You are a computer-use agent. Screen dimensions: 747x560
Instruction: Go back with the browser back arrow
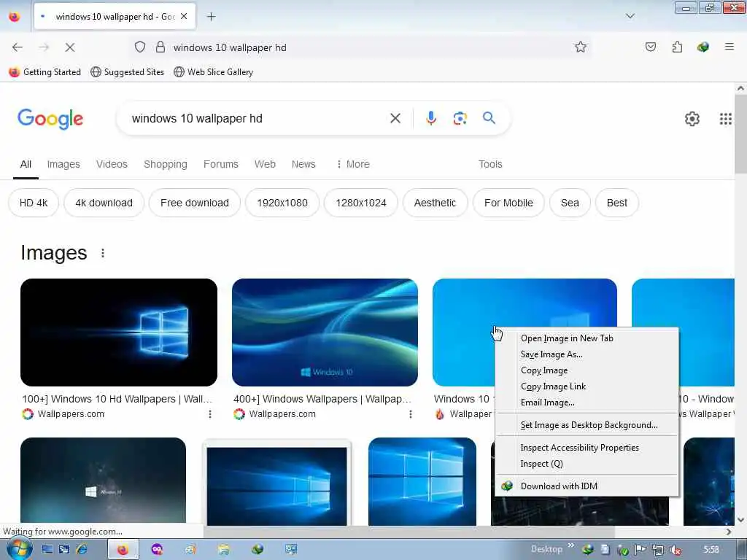pyautogui.click(x=18, y=47)
